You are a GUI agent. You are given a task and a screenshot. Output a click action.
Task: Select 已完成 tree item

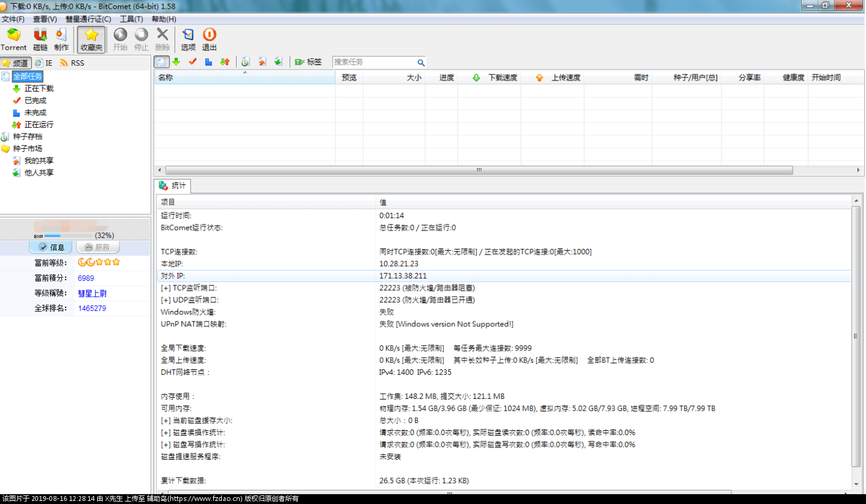pyautogui.click(x=35, y=100)
